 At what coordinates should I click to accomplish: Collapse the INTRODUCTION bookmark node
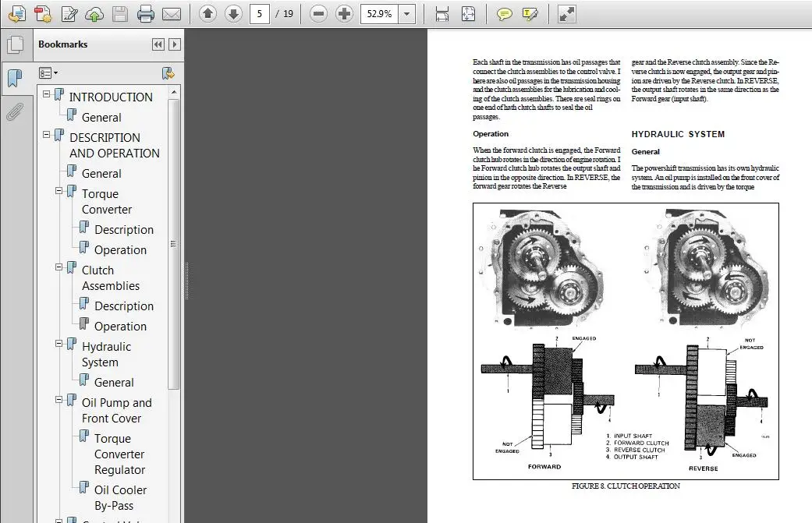pyautogui.click(x=46, y=94)
